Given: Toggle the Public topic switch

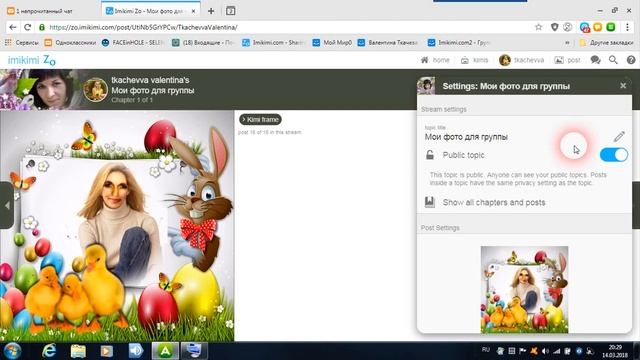Looking at the screenshot, I should 614,155.
